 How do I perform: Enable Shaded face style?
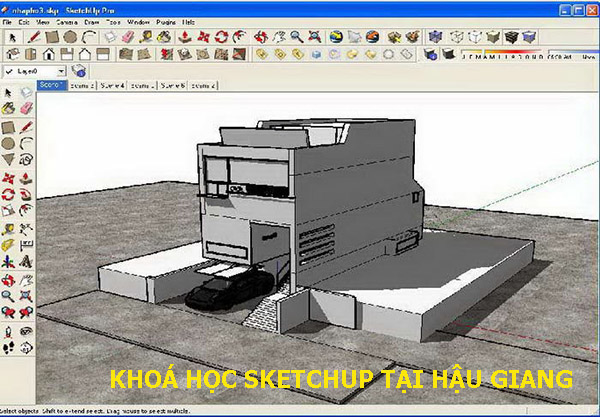(493, 37)
